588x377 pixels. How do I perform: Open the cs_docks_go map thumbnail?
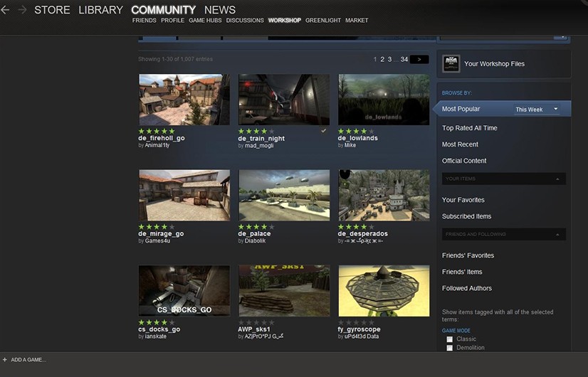184,291
